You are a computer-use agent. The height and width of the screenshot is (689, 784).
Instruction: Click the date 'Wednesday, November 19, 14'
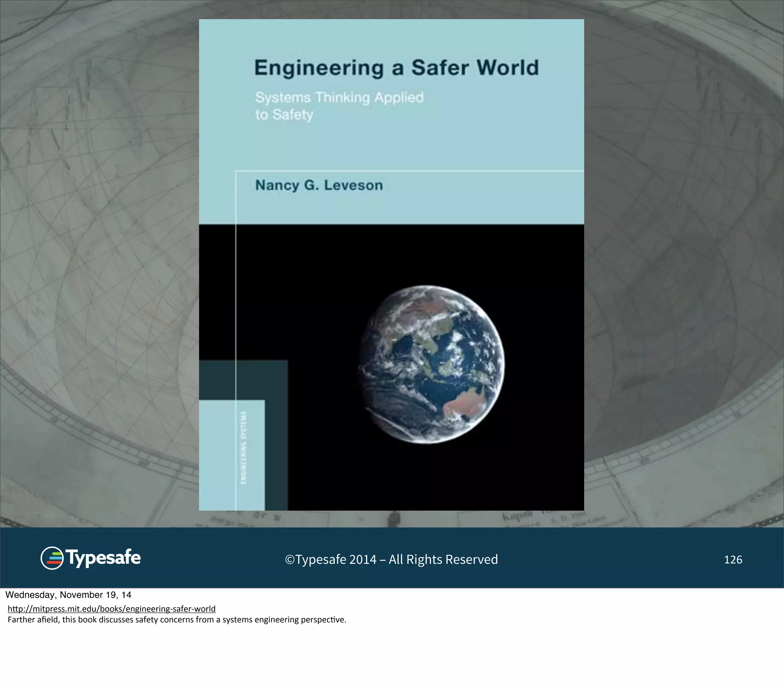coord(68,595)
